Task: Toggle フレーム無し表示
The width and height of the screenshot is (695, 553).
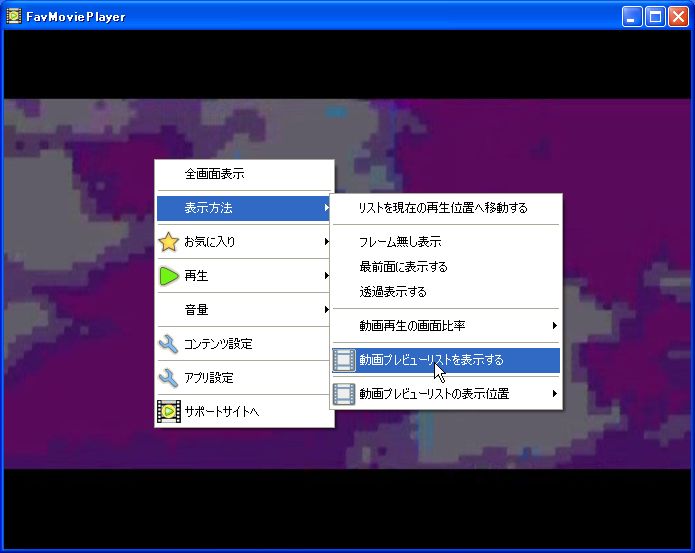Action: [446, 242]
